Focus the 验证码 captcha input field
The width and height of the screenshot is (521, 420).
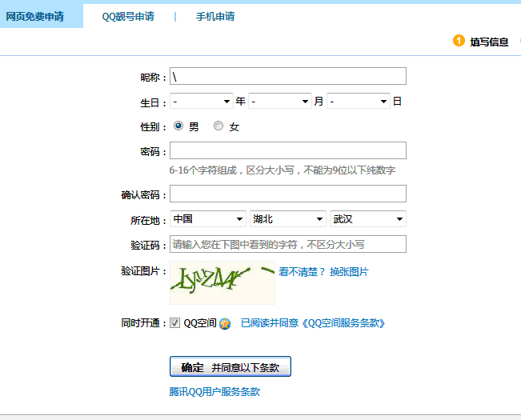point(288,244)
